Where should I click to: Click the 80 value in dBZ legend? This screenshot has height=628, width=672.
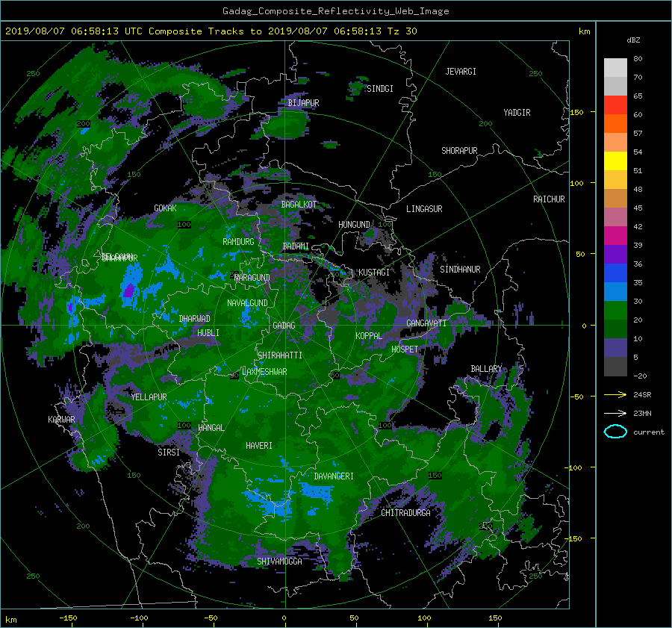(x=638, y=59)
